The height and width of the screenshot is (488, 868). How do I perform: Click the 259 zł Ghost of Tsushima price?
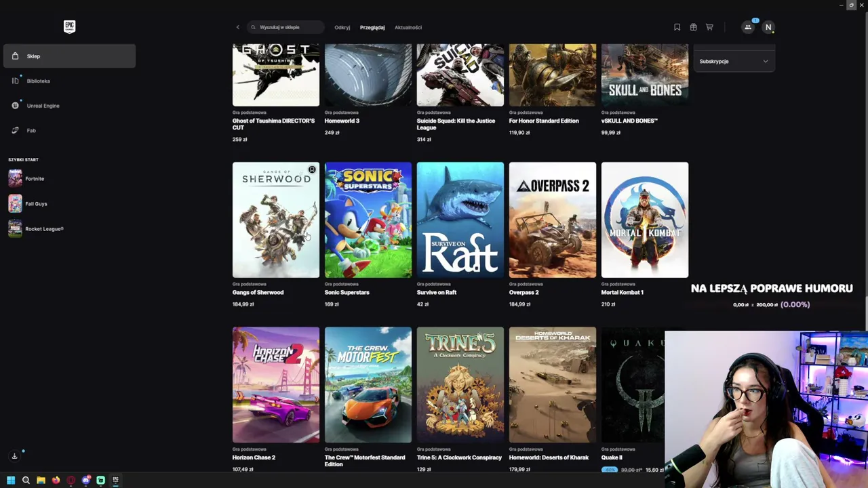(x=240, y=139)
